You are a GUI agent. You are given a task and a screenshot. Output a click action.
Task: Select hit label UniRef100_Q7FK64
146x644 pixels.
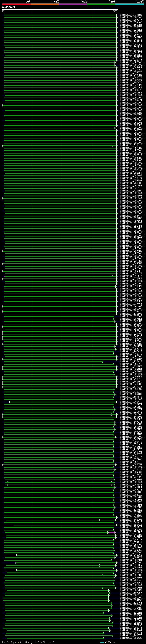tap(131, 304)
